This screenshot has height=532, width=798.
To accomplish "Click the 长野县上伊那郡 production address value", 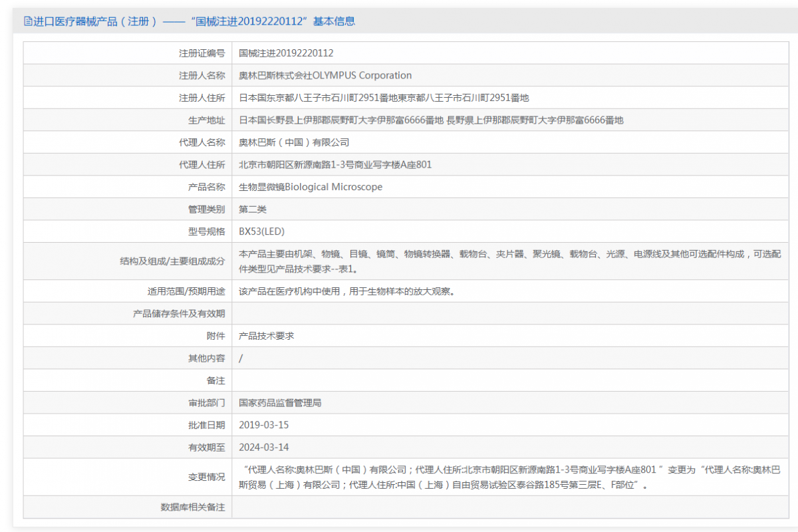I will [x=431, y=120].
